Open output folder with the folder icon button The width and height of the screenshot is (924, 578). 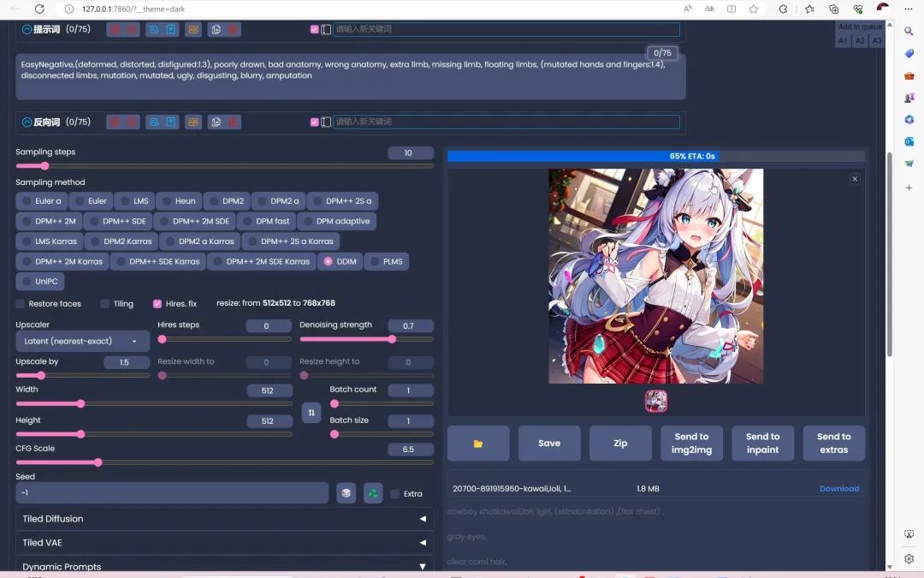pyautogui.click(x=478, y=444)
